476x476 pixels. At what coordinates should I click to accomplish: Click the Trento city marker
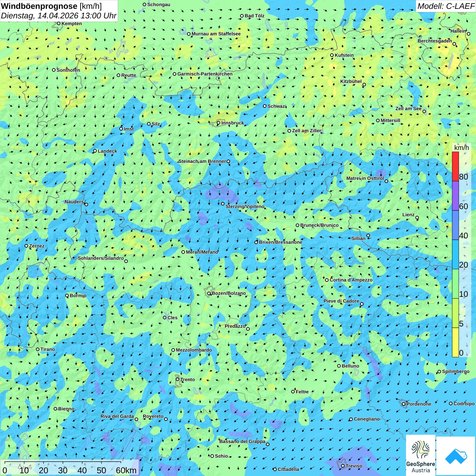[177, 379]
